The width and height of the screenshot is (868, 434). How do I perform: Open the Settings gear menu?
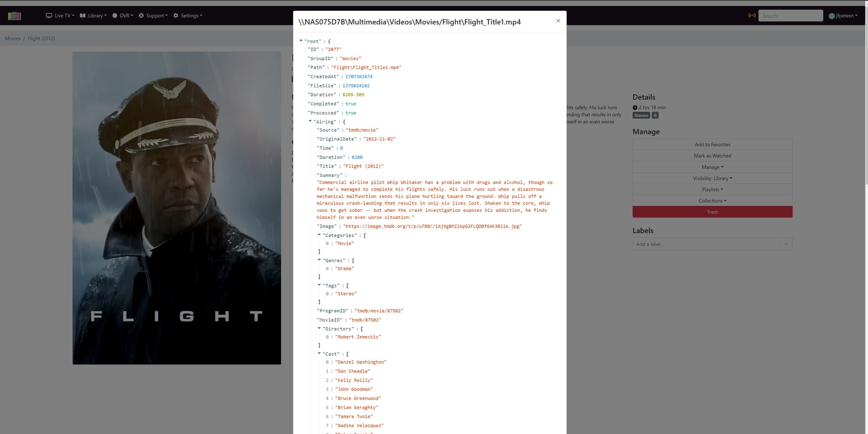188,16
